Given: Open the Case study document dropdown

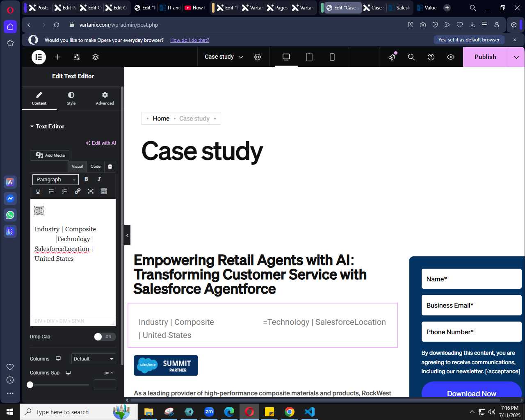Looking at the screenshot, I should [x=224, y=57].
